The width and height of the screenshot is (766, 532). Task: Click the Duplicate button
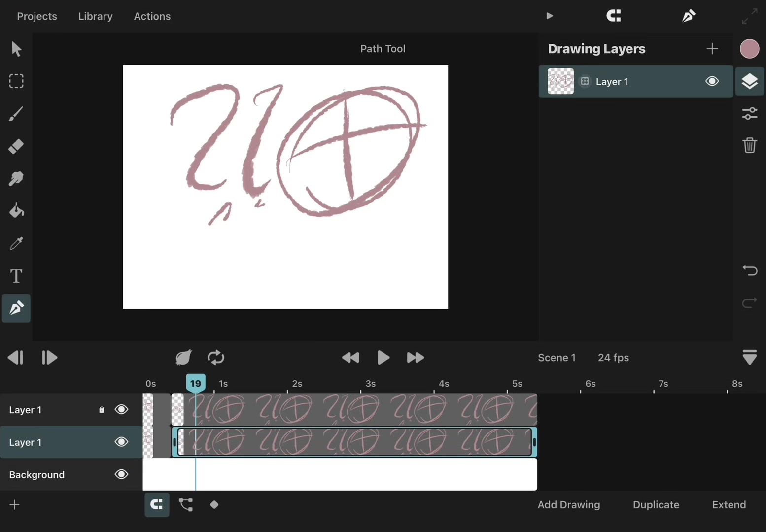(656, 505)
